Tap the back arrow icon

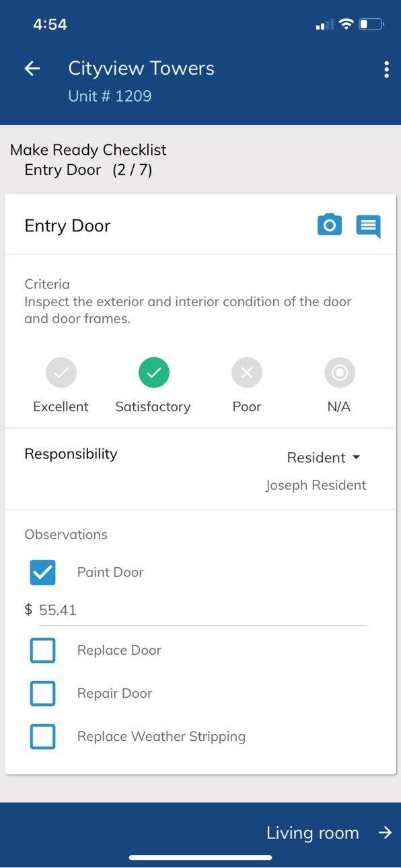(32, 69)
